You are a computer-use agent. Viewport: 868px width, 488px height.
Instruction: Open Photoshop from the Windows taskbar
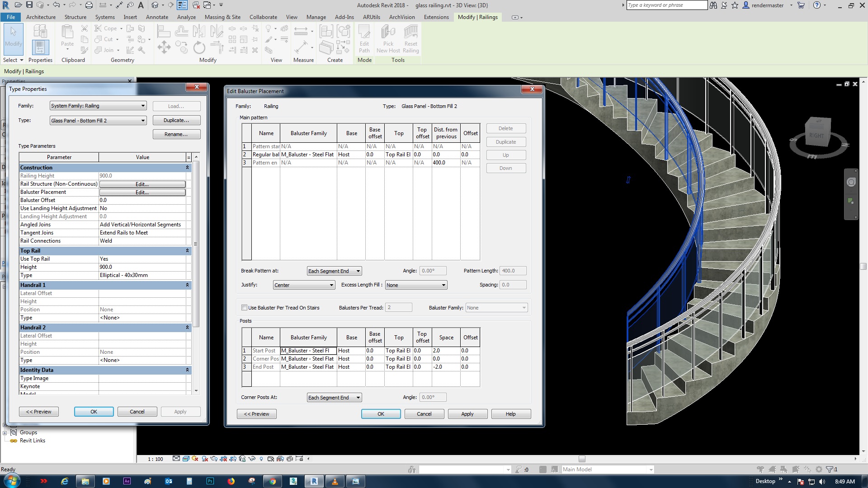[210, 481]
